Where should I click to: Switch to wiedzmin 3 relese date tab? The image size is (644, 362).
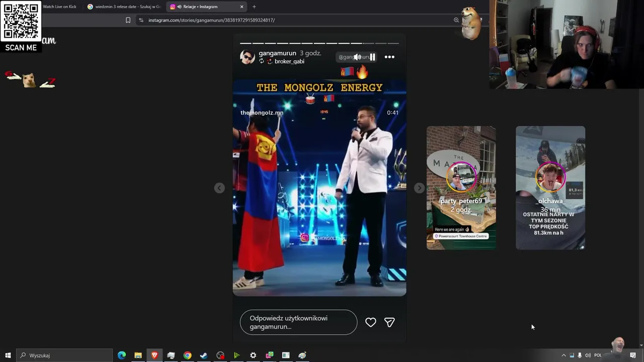point(124,7)
